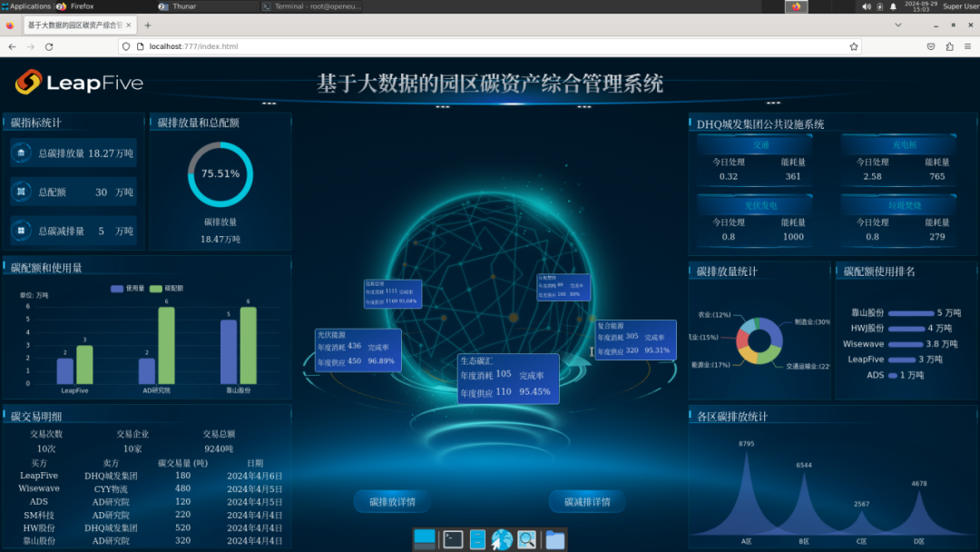Viewport: 980px width, 552px height.
Task: Click the '18.47万吨' emission value
Action: coord(220,239)
